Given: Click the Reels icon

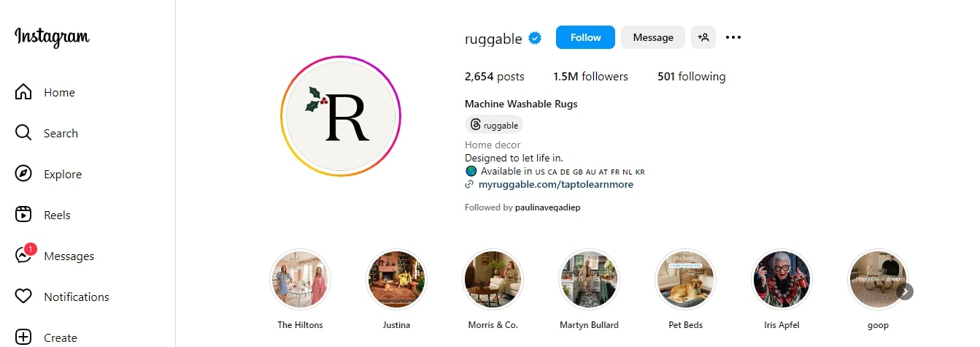Looking at the screenshot, I should click(23, 215).
